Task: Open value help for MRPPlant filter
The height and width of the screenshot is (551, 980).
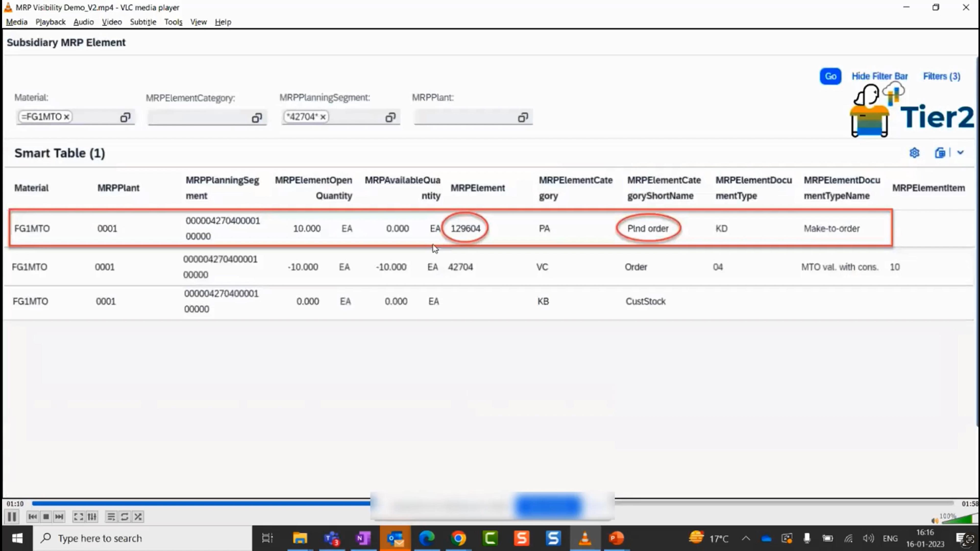Action: click(523, 118)
